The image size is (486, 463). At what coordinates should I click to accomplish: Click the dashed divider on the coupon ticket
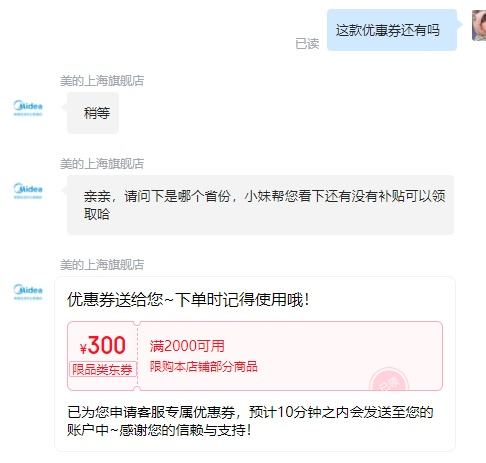[x=137, y=356]
